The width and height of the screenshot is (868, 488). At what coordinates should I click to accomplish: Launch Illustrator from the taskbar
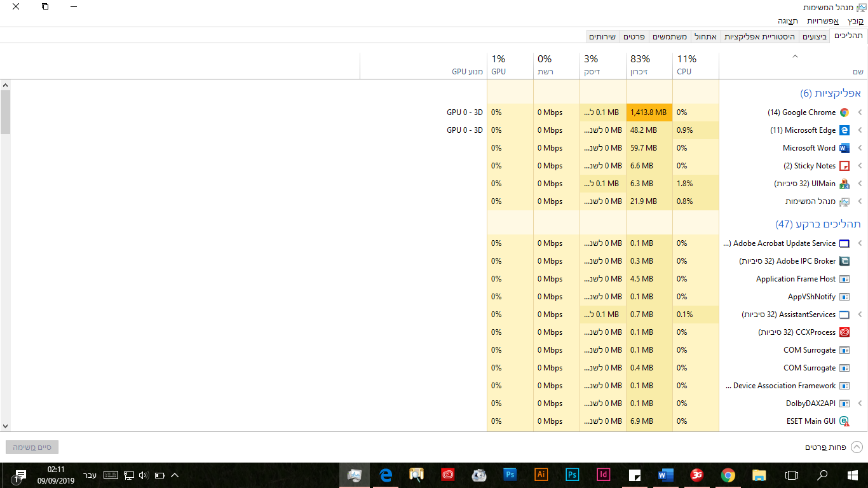point(541,475)
